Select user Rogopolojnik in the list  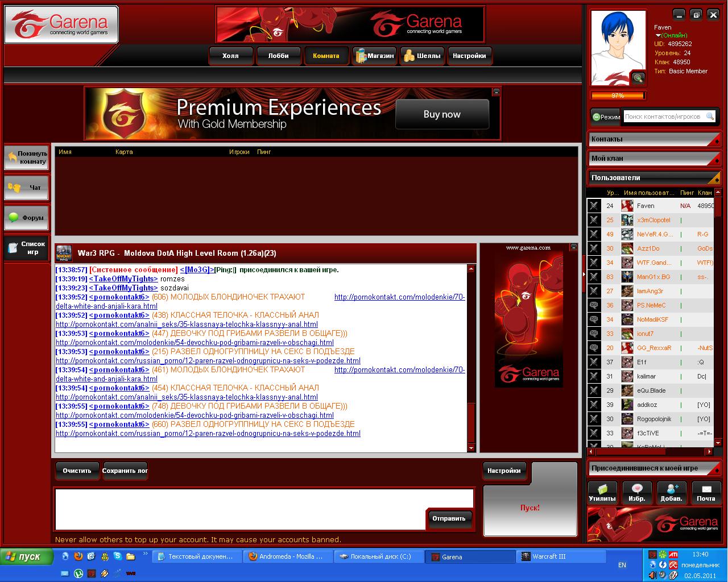pyautogui.click(x=651, y=419)
